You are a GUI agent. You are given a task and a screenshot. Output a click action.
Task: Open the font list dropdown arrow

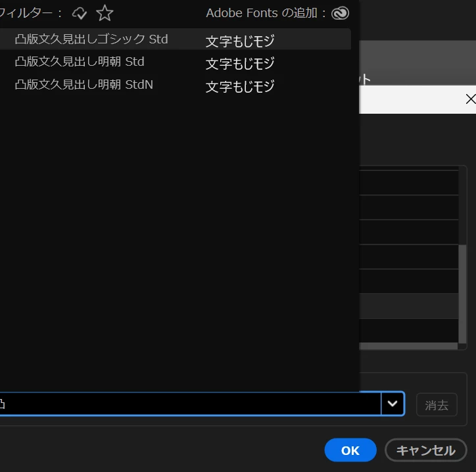click(x=393, y=404)
